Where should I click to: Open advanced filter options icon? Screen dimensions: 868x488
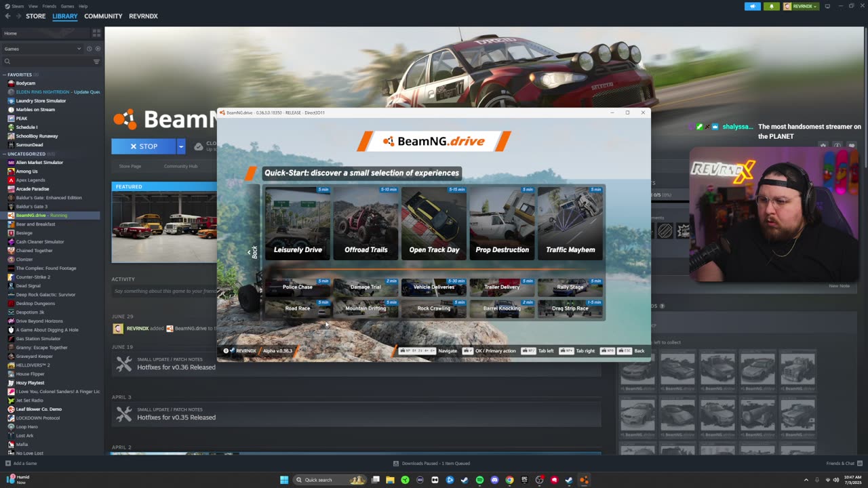pyautogui.click(x=96, y=62)
